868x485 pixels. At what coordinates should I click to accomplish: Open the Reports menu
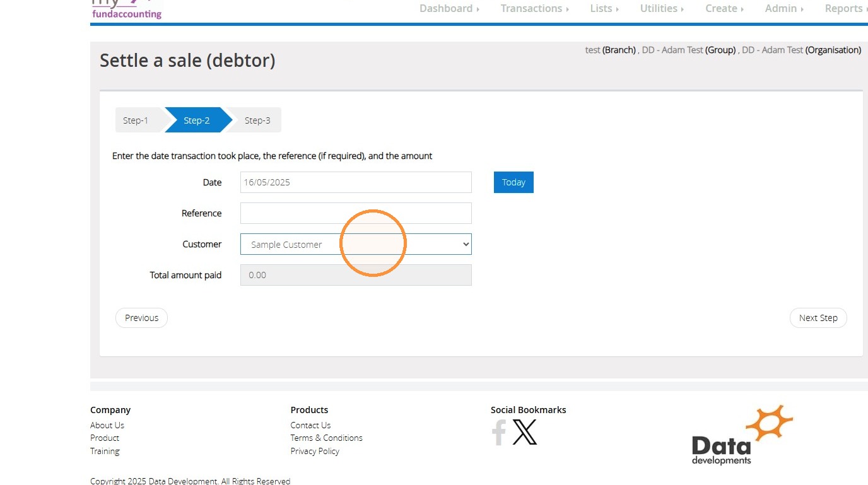click(x=846, y=8)
